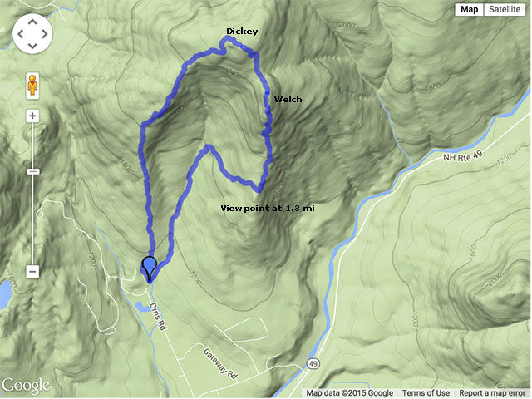Switch to Satellite view
Image resolution: width=532 pixels, height=399 pixels.
point(505,9)
